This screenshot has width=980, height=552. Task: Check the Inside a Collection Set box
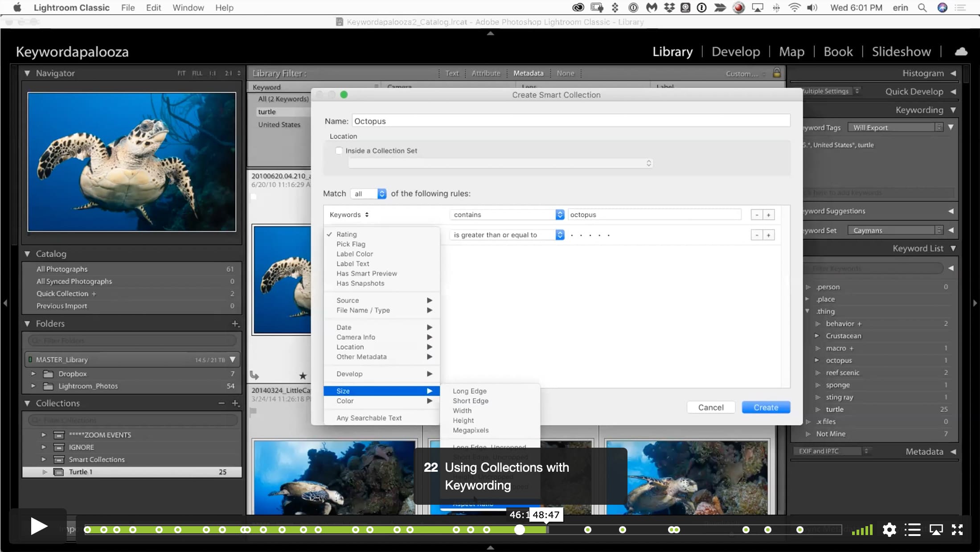tap(339, 151)
